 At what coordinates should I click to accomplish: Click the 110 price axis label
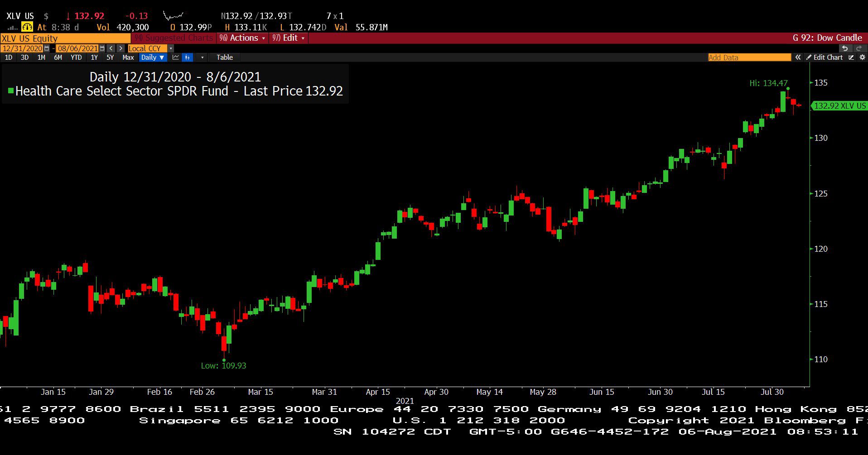click(x=821, y=359)
